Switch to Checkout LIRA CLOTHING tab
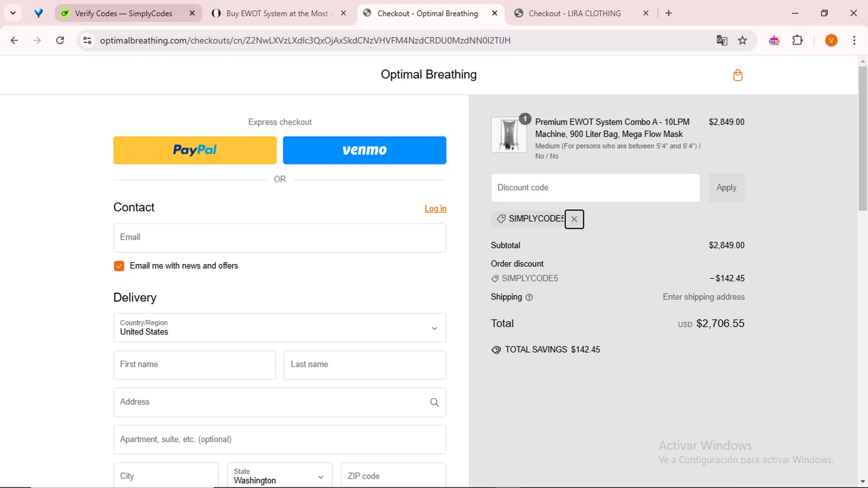 click(x=582, y=13)
